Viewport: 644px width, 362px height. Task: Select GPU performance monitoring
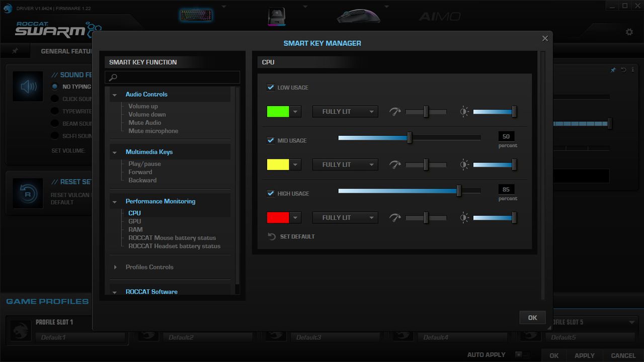click(x=135, y=221)
